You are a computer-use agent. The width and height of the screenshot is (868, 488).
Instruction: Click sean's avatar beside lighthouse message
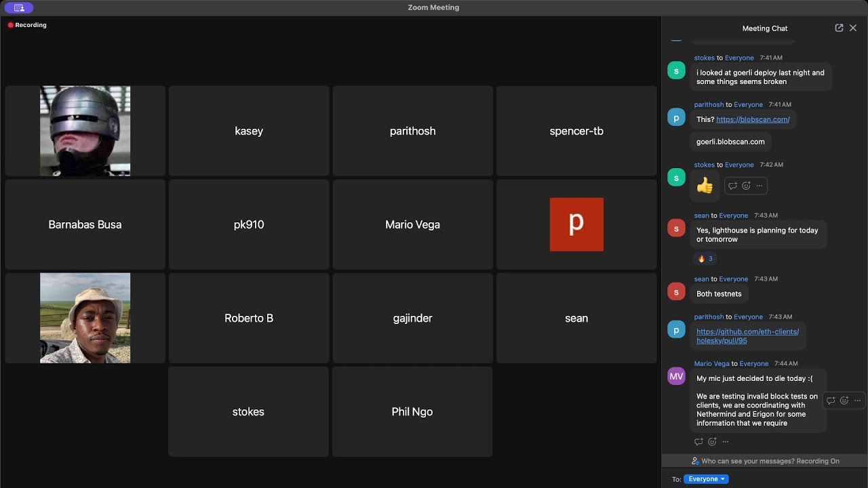coord(676,228)
